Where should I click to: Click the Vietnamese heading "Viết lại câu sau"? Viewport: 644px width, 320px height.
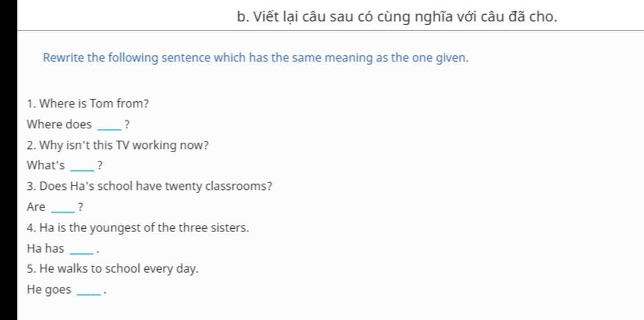click(397, 16)
